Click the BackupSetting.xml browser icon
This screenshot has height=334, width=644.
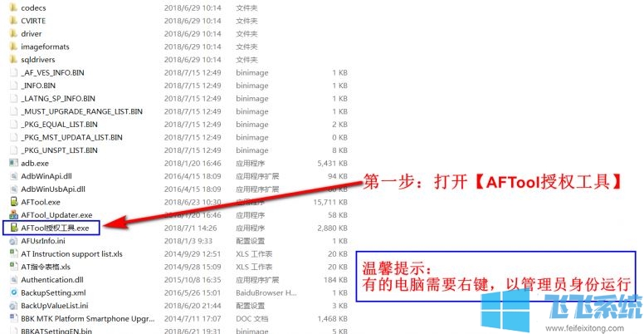point(13,292)
